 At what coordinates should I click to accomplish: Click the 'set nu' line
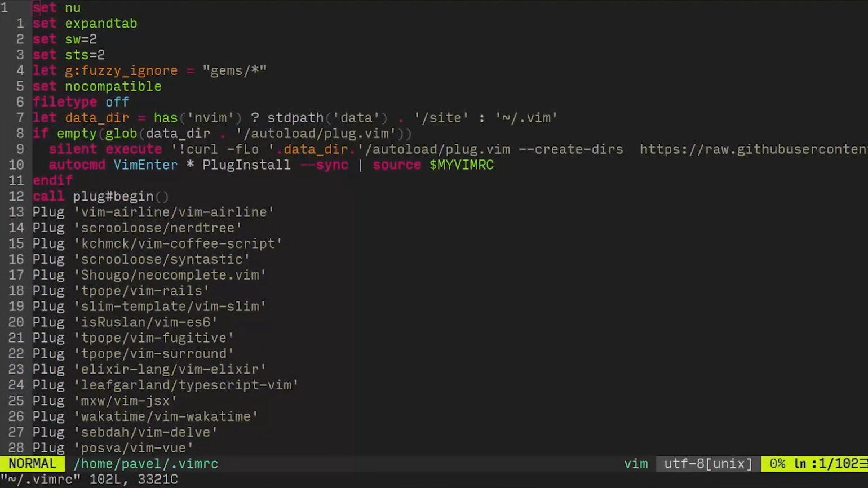56,8
